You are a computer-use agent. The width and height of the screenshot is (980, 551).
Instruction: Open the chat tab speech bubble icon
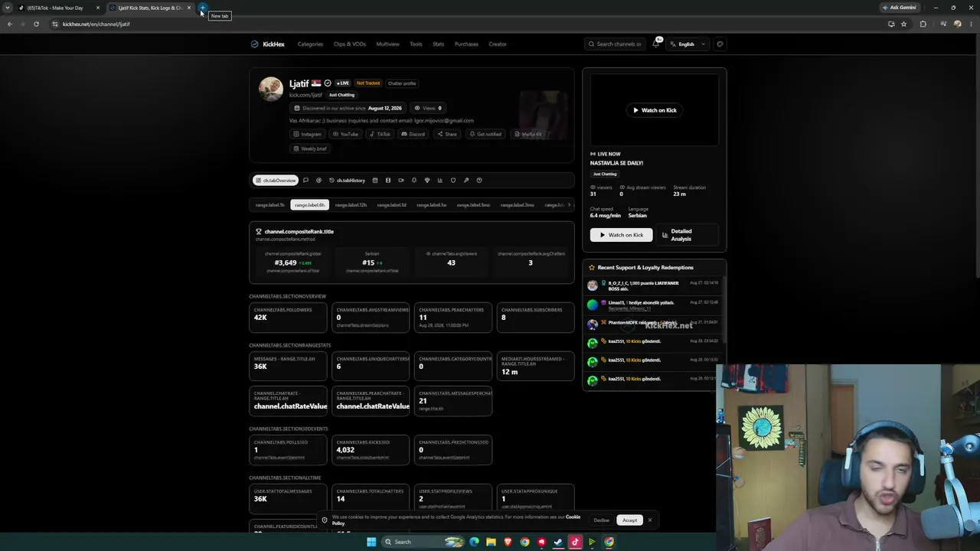click(x=305, y=181)
